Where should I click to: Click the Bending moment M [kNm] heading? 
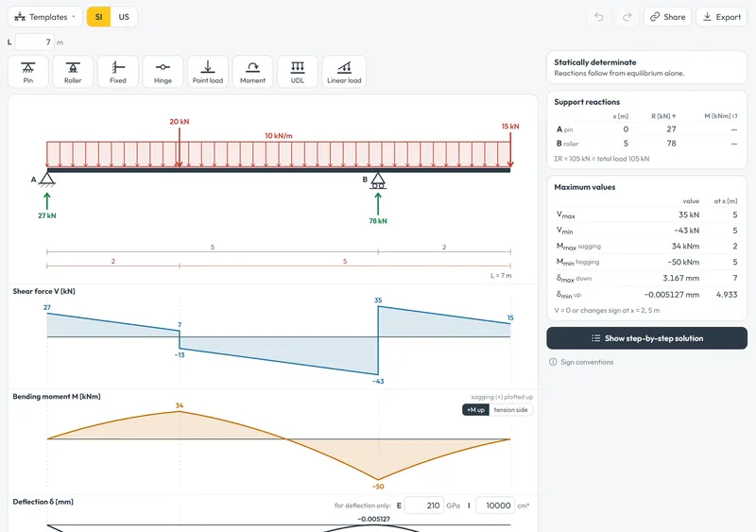pyautogui.click(x=57, y=396)
